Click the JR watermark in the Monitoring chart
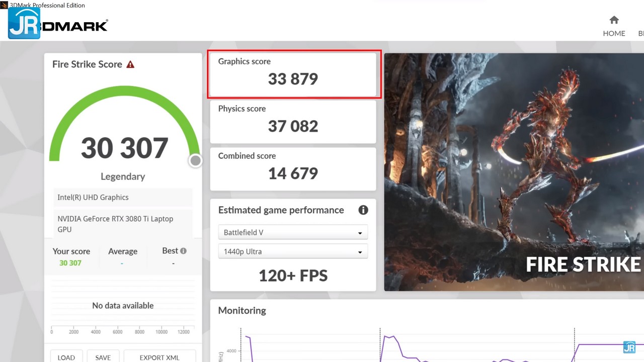 tap(629, 347)
